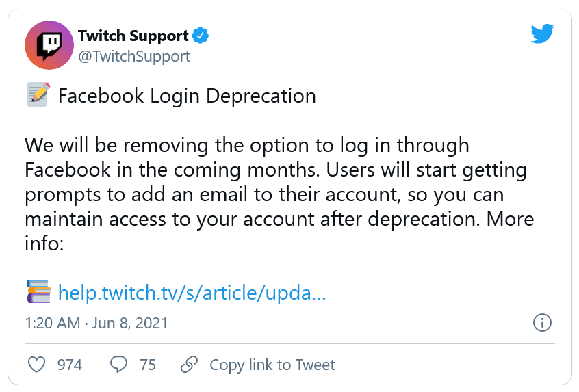Image resolution: width=579 pixels, height=392 pixels.
Task: Click the memo pencil emoji
Action: tap(37, 95)
